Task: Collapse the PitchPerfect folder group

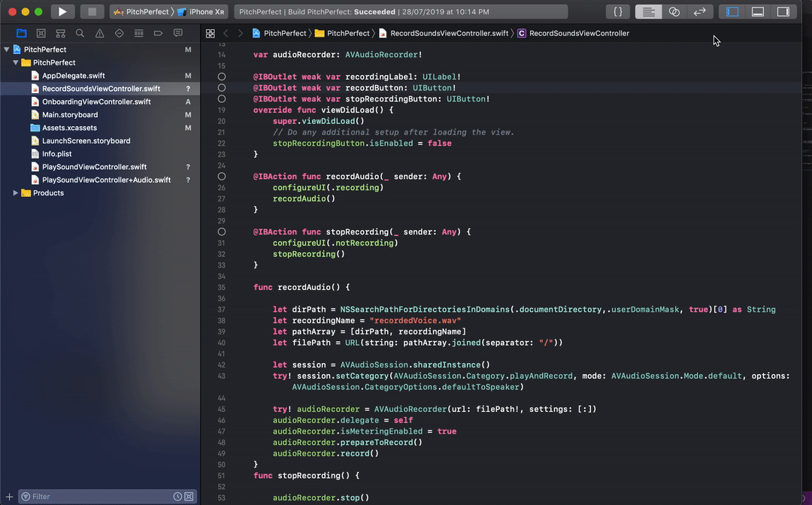Action: pyautogui.click(x=16, y=62)
